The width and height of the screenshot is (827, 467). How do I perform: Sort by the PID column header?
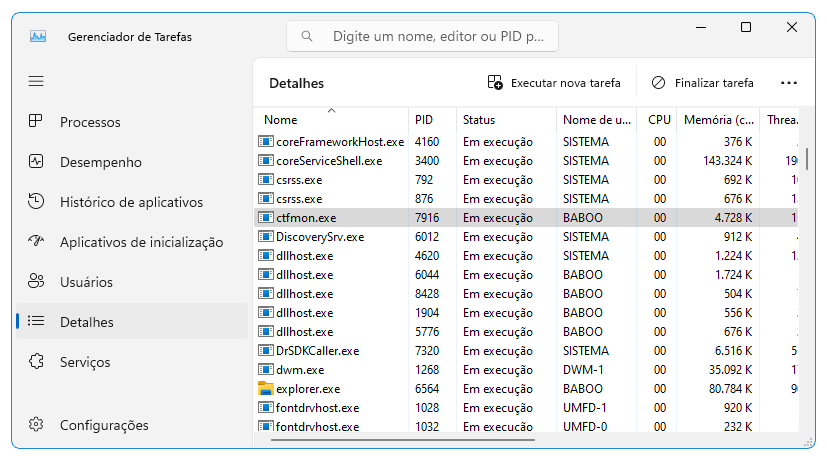(x=432, y=120)
